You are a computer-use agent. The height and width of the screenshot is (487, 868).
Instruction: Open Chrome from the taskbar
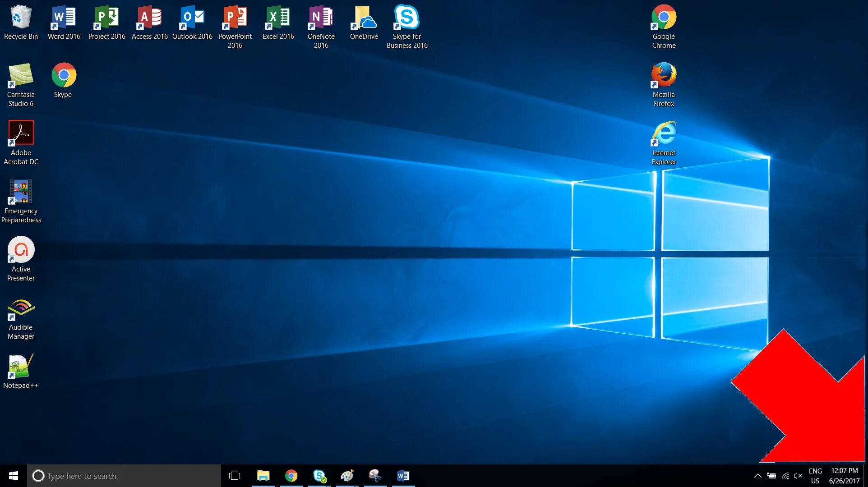click(291, 476)
